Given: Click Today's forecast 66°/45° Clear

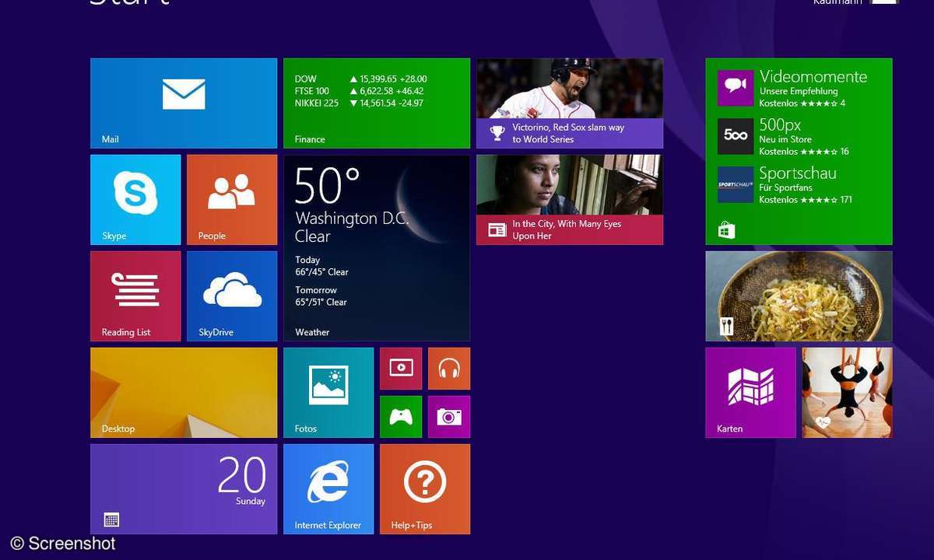Looking at the screenshot, I should (321, 266).
